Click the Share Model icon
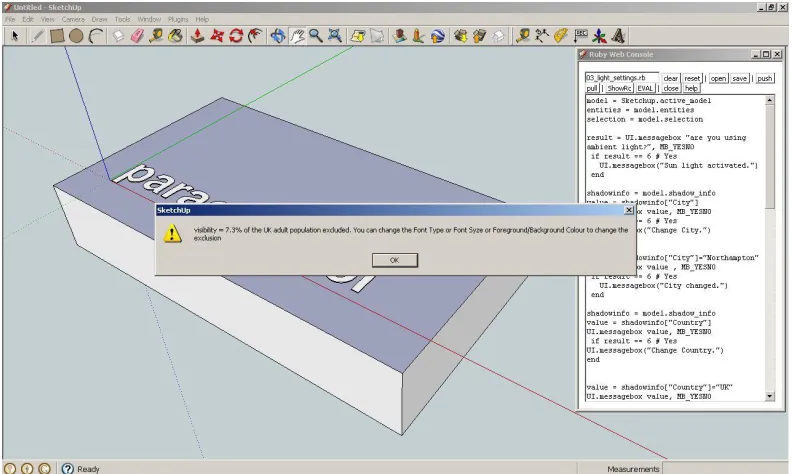 point(479,36)
